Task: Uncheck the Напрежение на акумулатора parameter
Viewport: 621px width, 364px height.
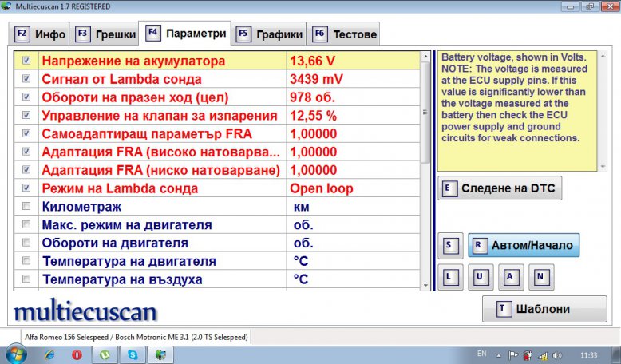Action: (27, 61)
